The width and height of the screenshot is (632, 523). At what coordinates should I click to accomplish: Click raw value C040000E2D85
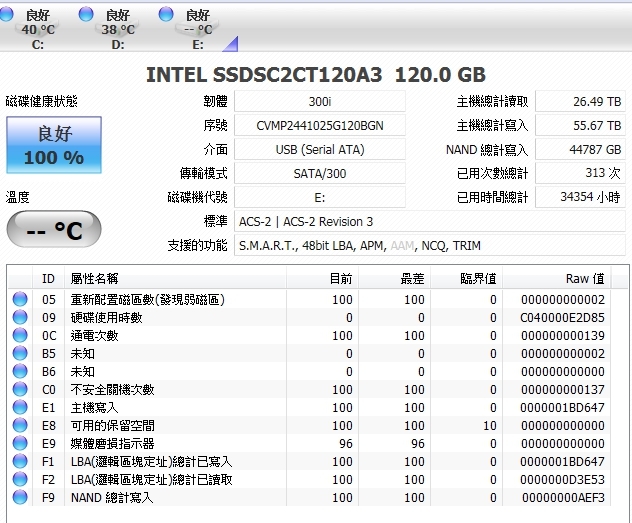pos(562,318)
